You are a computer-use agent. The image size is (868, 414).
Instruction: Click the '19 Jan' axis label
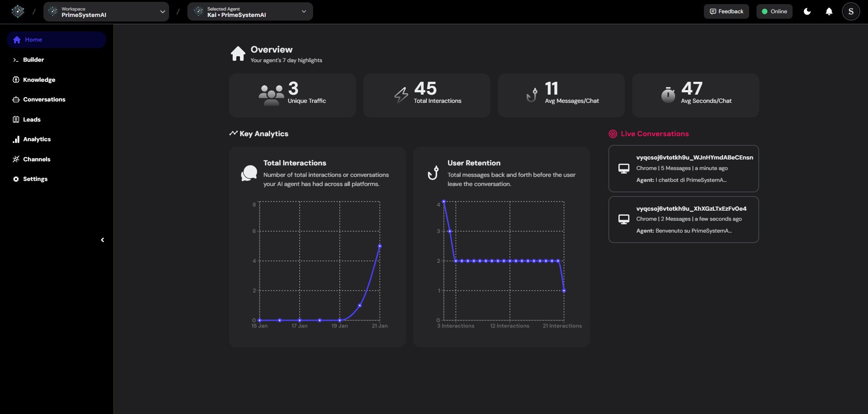340,326
